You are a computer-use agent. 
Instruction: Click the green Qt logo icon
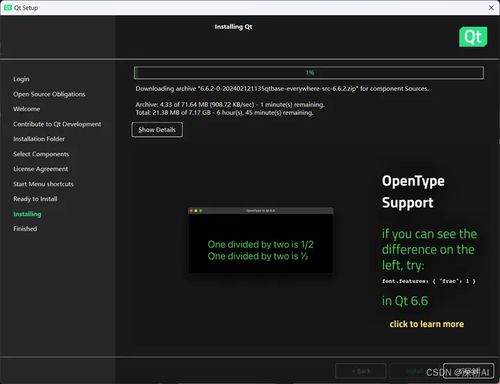473,37
